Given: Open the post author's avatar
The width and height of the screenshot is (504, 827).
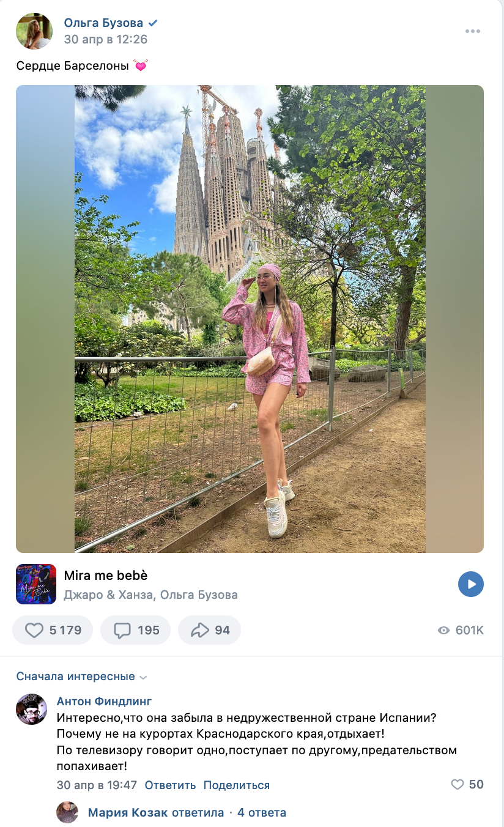Looking at the screenshot, I should [34, 31].
